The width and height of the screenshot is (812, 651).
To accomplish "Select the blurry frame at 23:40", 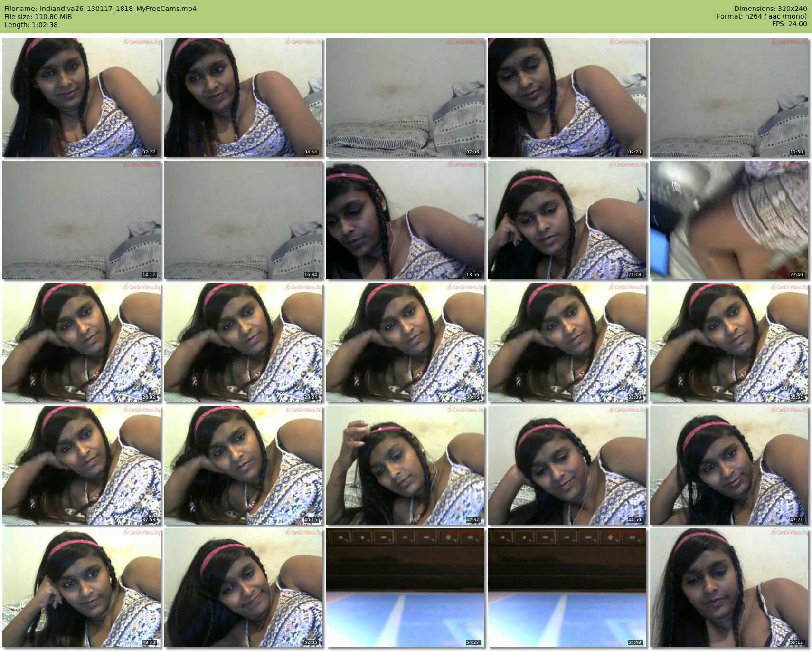I will (x=729, y=220).
